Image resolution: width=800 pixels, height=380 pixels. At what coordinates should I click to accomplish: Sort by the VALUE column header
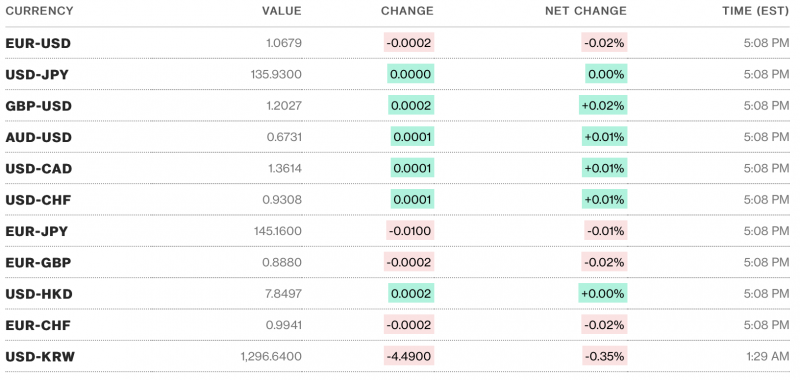click(x=282, y=11)
